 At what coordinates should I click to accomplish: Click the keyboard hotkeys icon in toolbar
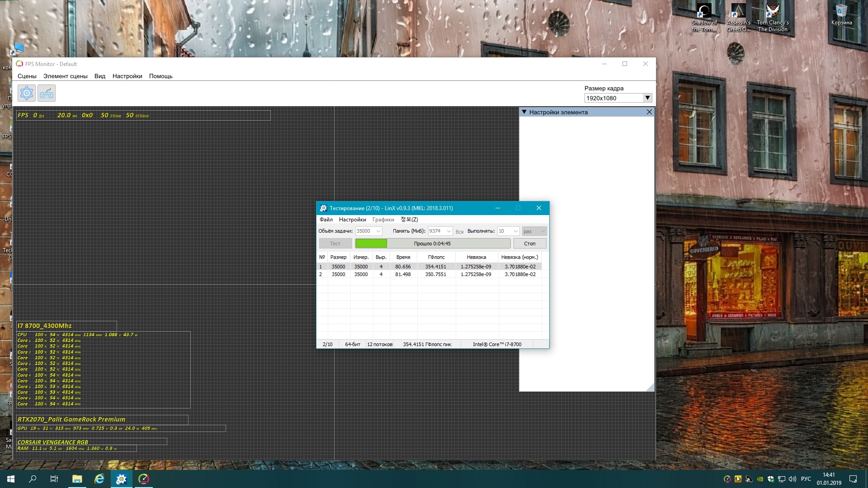click(47, 93)
